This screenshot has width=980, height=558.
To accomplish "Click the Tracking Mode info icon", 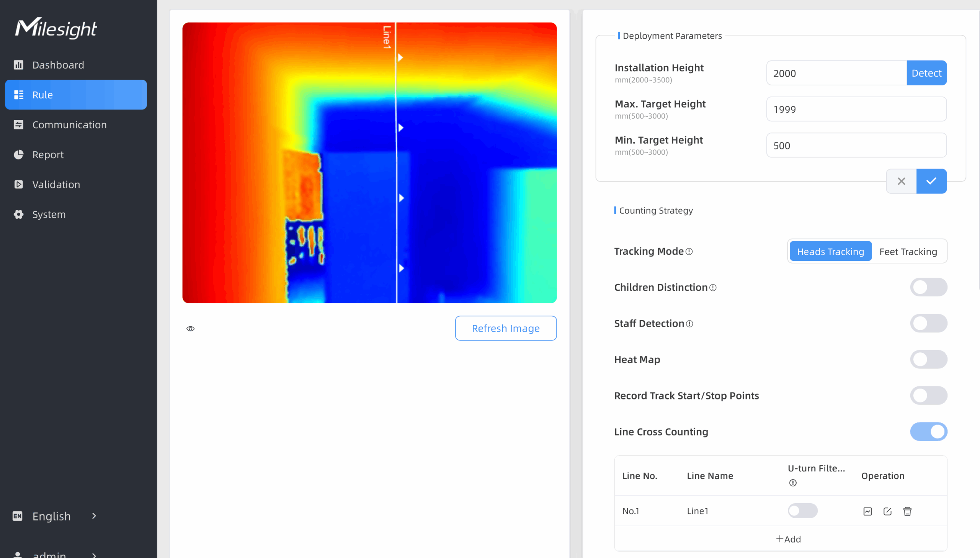I will point(689,251).
